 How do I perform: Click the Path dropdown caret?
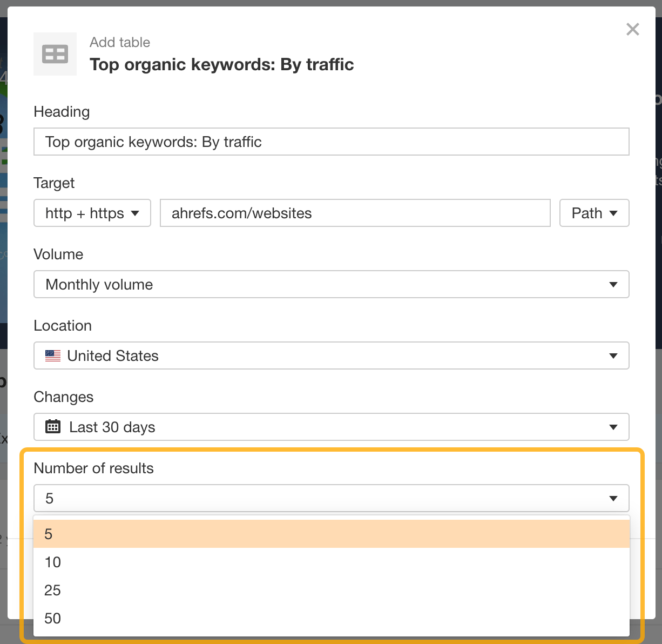coord(613,213)
